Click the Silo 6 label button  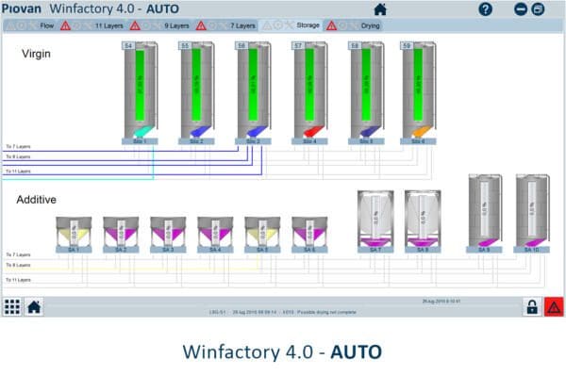point(418,141)
